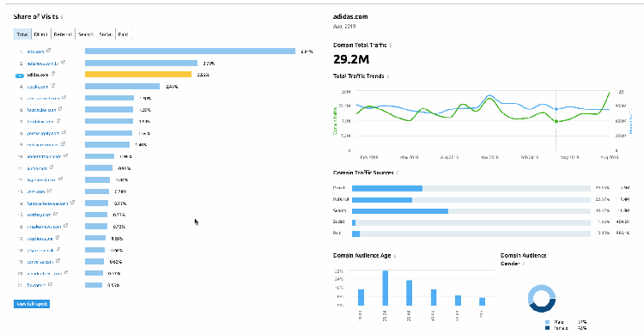The width and height of the screenshot is (644, 334).
Task: Click info icon next to Domain Total Traffic
Action: tap(390, 46)
